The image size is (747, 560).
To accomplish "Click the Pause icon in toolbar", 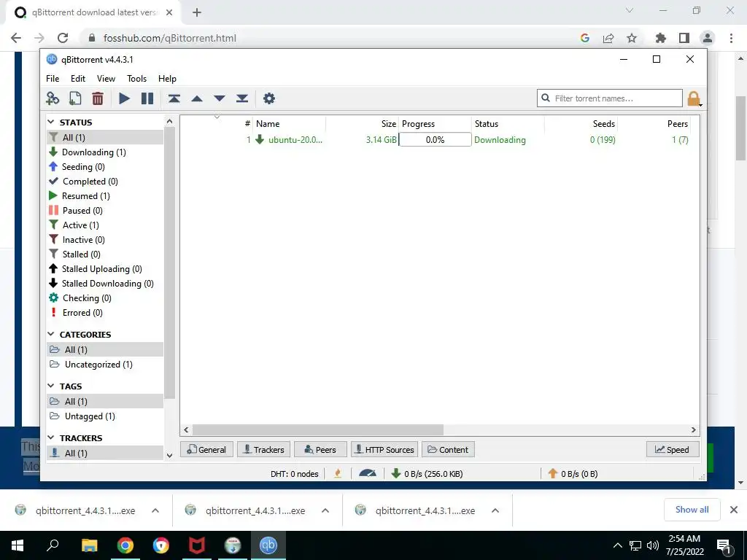I will point(147,98).
